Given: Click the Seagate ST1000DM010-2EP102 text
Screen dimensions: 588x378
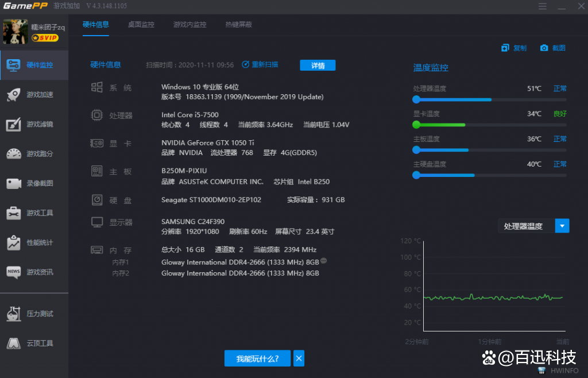Looking at the screenshot, I should point(211,200).
